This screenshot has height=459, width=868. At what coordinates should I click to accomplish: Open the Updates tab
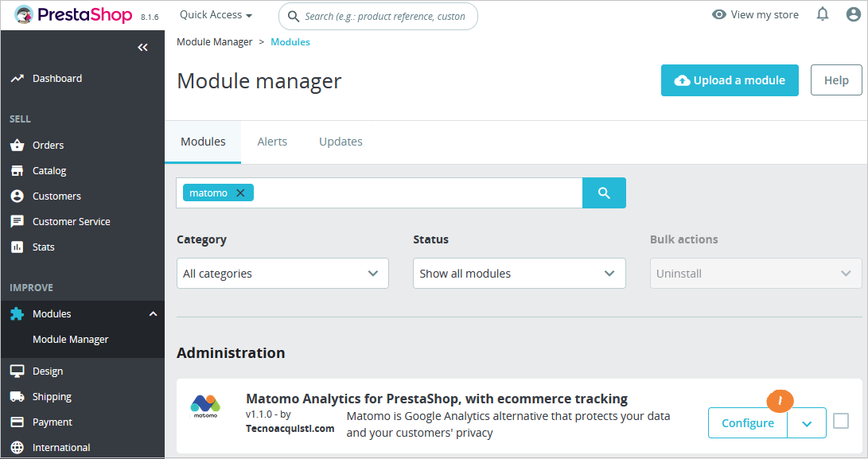pos(341,141)
